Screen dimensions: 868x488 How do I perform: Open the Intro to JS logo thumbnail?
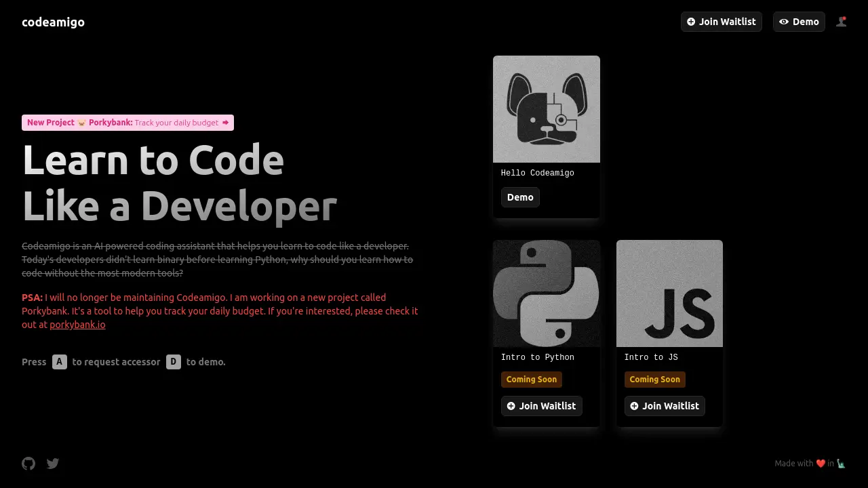[669, 293]
